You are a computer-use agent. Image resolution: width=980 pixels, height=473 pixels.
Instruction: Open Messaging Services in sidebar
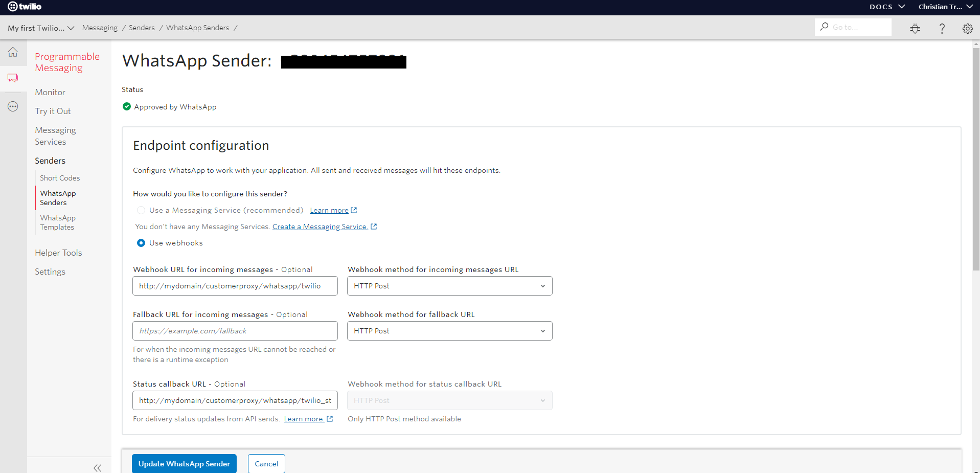pyautogui.click(x=55, y=136)
